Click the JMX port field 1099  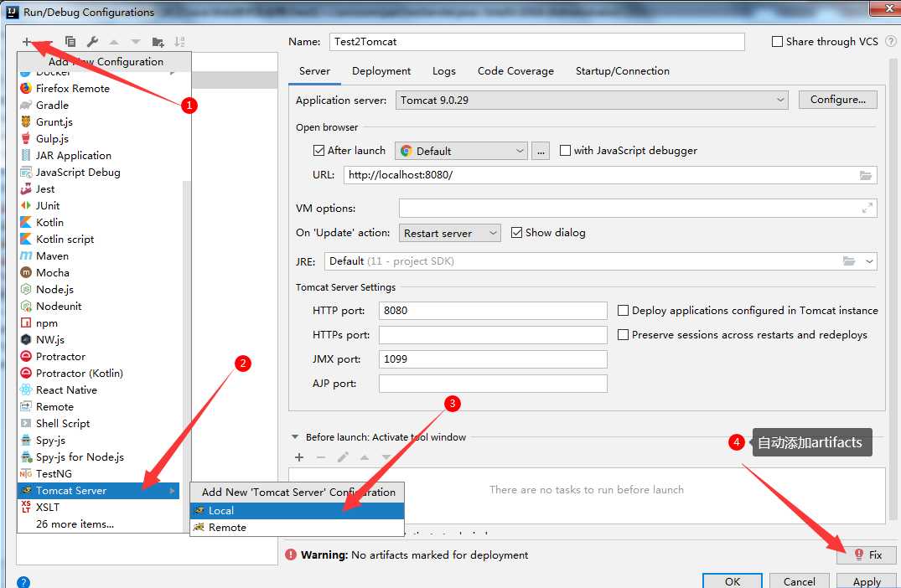(x=493, y=358)
